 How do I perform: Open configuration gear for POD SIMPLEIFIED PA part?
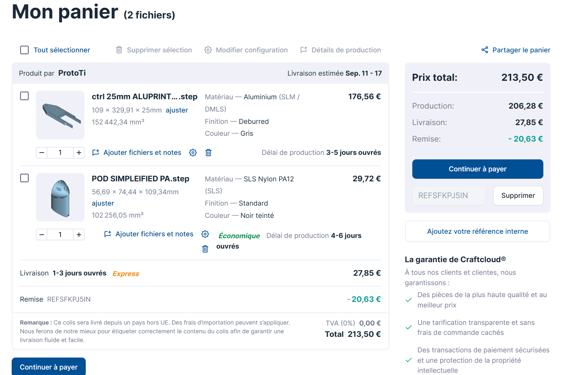[x=205, y=234]
